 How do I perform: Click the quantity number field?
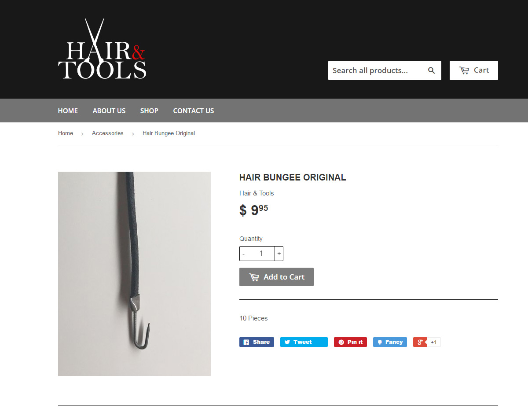tap(261, 254)
